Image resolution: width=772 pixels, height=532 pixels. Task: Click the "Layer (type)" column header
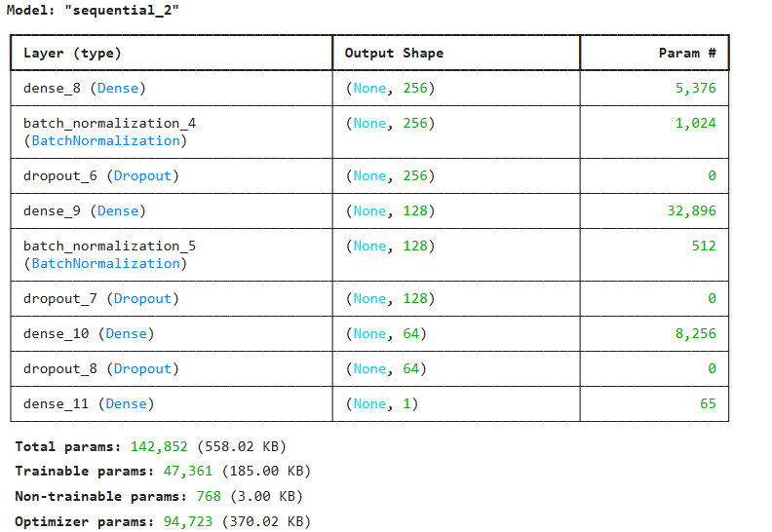coord(72,53)
